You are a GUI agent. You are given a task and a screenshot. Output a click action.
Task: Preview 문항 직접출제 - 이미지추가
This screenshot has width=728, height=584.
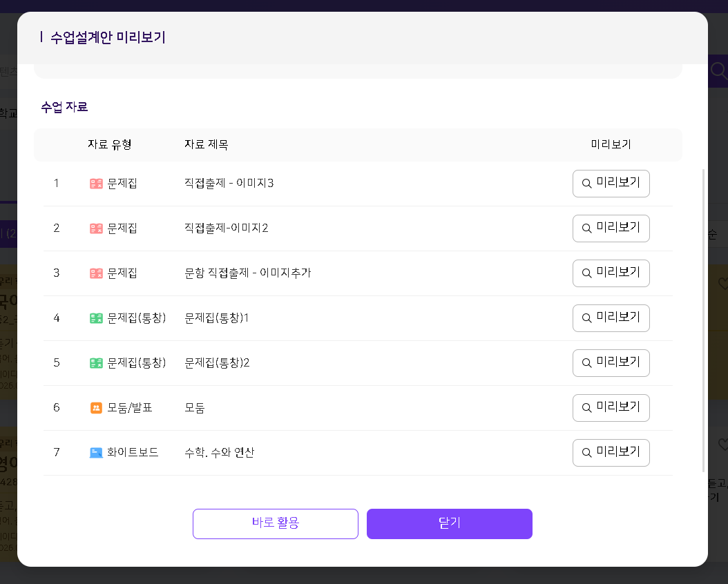[x=611, y=273]
